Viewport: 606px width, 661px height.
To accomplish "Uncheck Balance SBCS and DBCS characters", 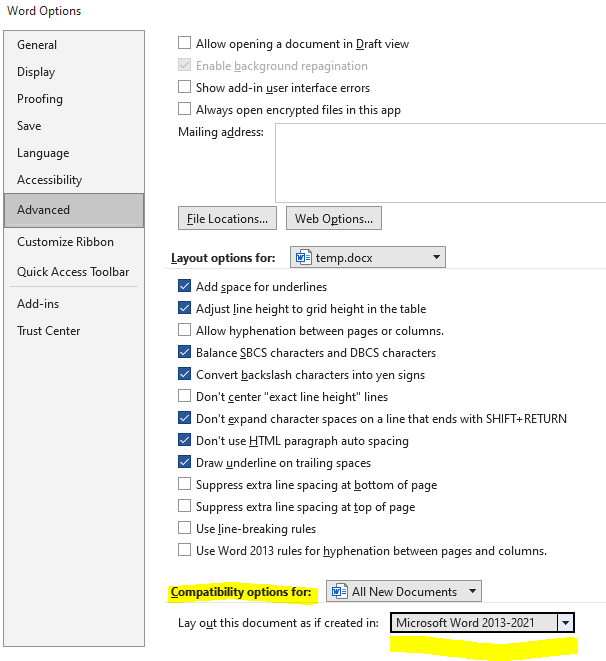I will click(184, 352).
